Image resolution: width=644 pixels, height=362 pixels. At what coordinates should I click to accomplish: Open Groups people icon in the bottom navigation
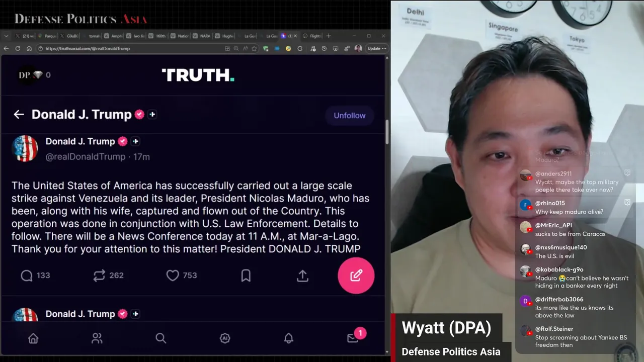click(x=97, y=338)
